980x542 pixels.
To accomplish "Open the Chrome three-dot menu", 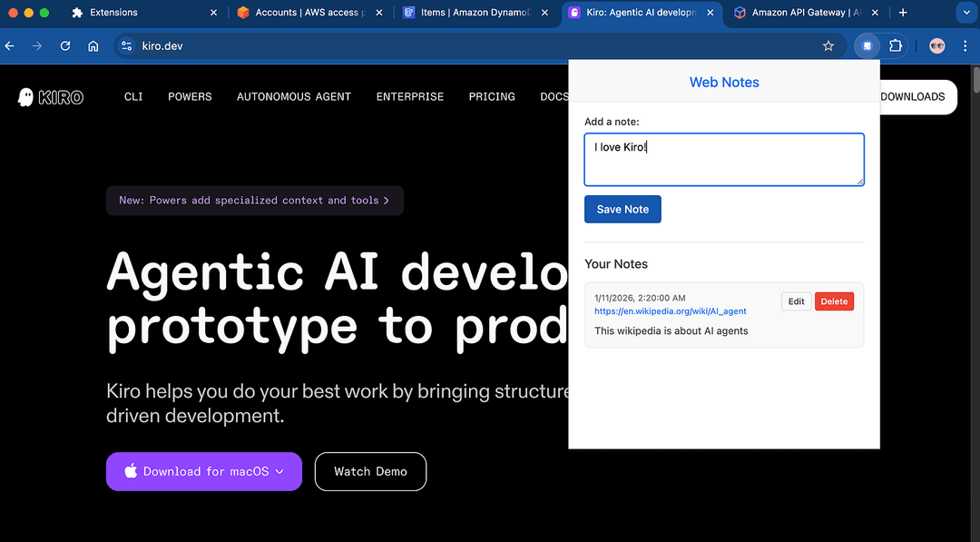I will [965, 45].
